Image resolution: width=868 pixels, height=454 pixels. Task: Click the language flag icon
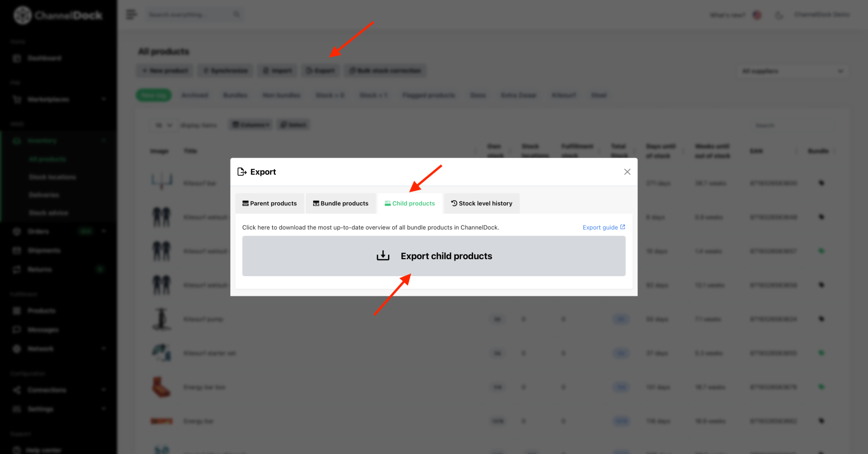tap(757, 15)
